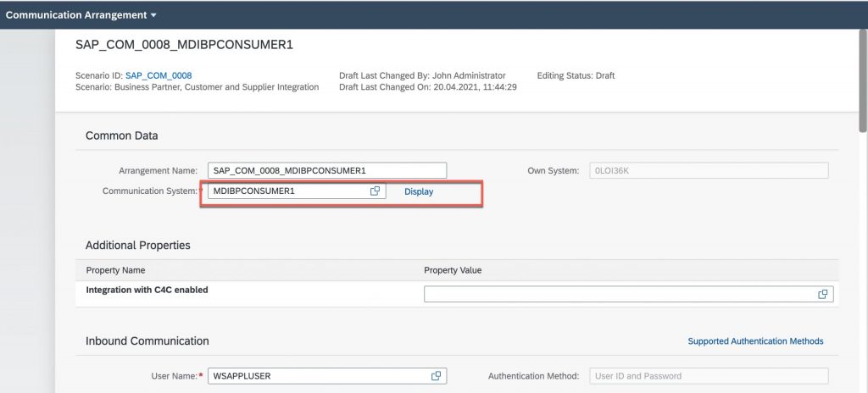The width and height of the screenshot is (868, 393).
Task: Click Display link next to Communication System
Action: pyautogui.click(x=419, y=191)
